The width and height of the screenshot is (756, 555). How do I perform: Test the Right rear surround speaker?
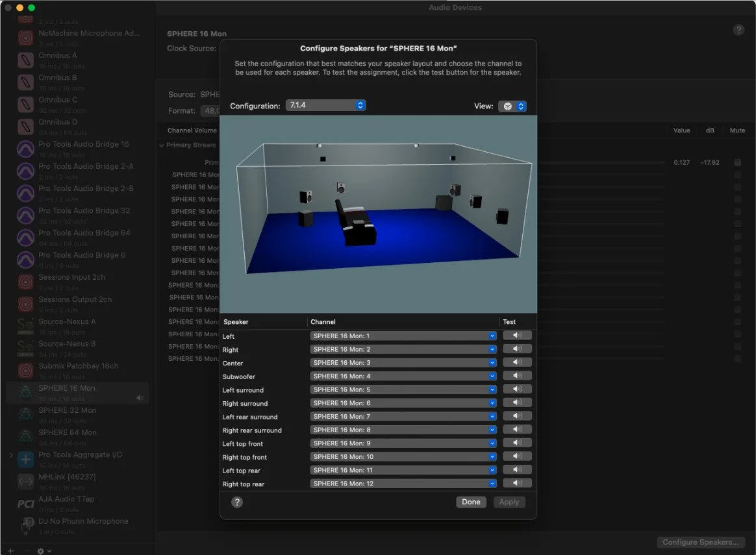point(517,429)
